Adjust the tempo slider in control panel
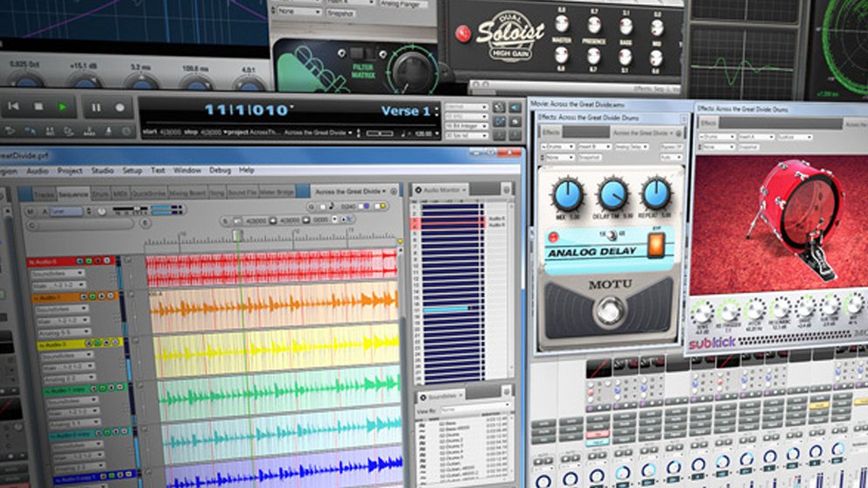 coord(380,133)
